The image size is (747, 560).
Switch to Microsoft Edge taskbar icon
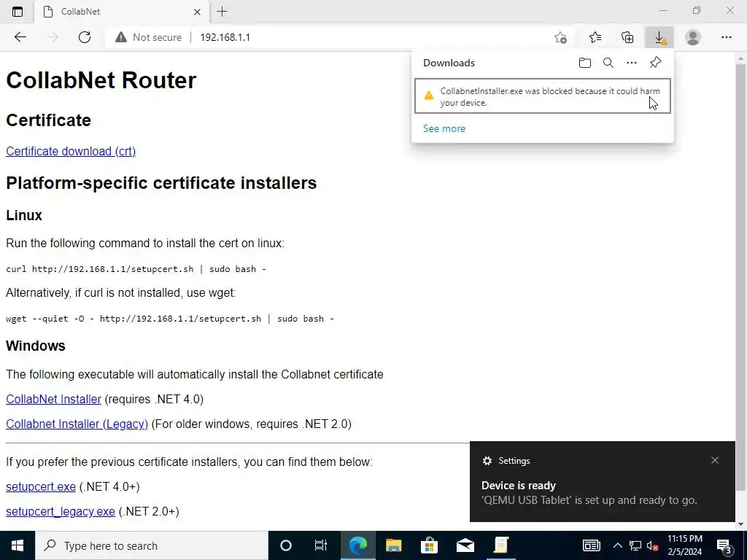[x=358, y=545]
